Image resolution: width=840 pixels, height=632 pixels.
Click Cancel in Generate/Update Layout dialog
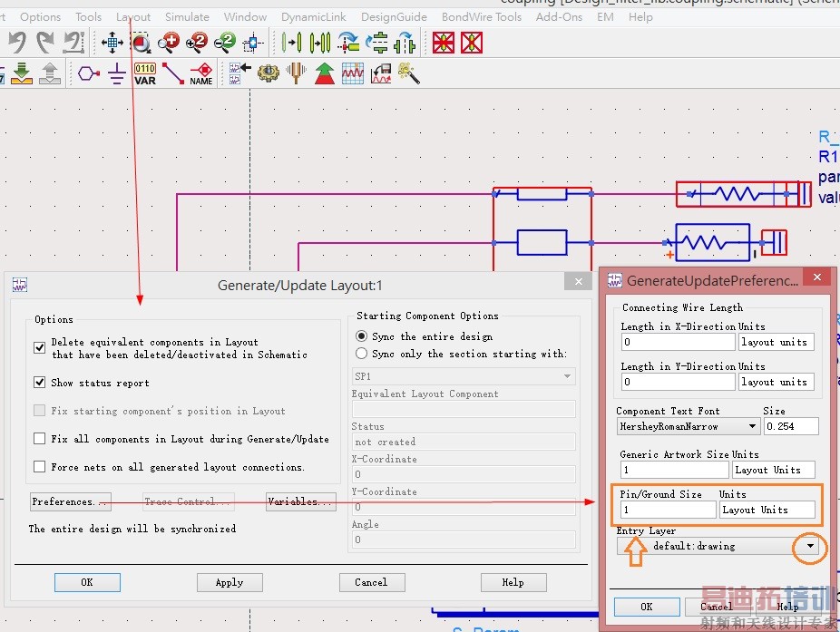click(372, 582)
